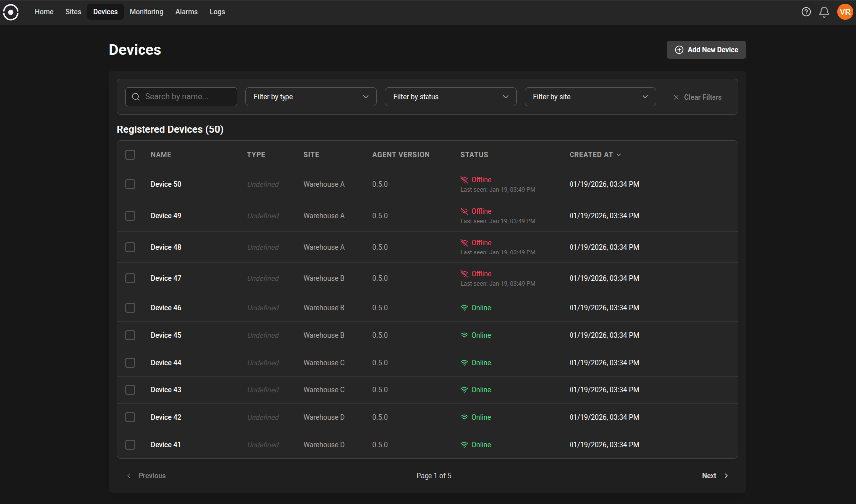This screenshot has width=856, height=504.
Task: Open the Filter by status dropdown
Action: [450, 97]
